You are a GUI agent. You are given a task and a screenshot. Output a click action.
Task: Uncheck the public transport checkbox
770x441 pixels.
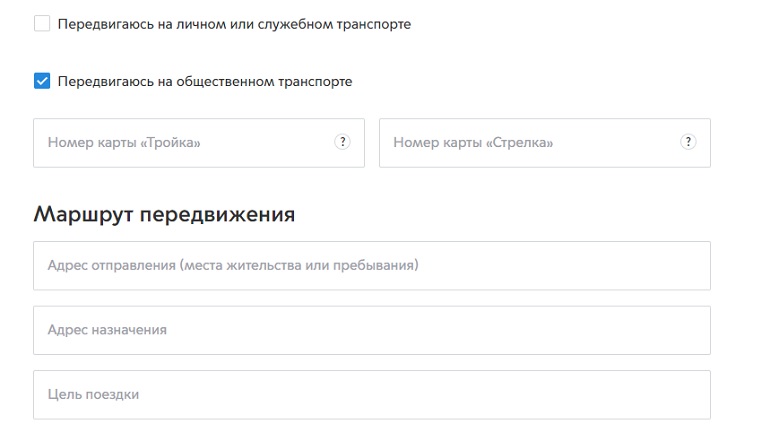click(42, 81)
